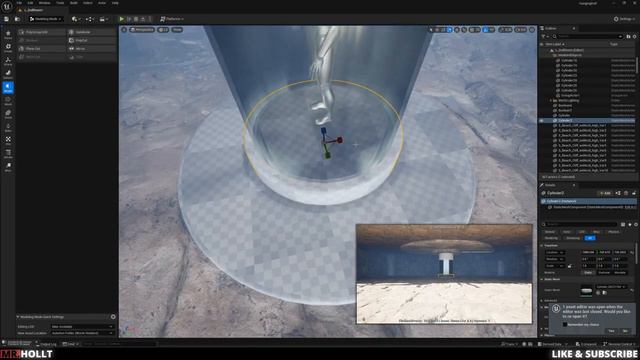
Task: Click the Outliner search field
Action: coord(588,36)
